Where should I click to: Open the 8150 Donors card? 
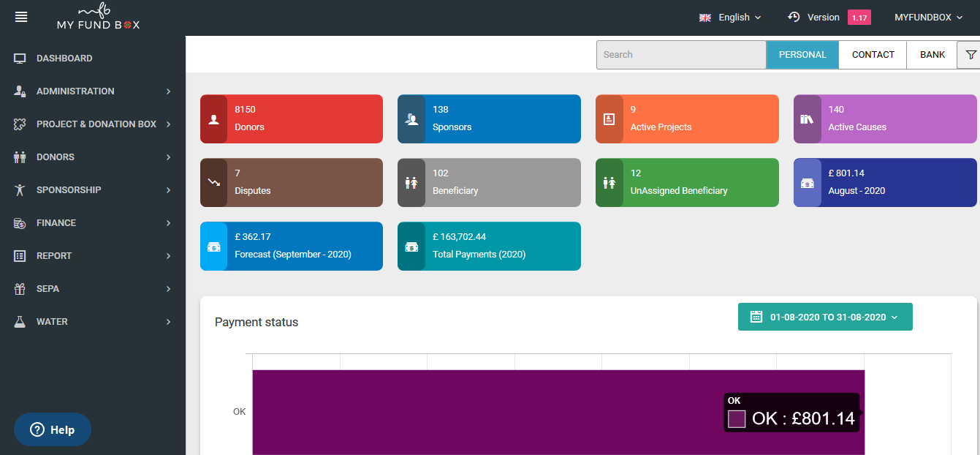tap(292, 119)
